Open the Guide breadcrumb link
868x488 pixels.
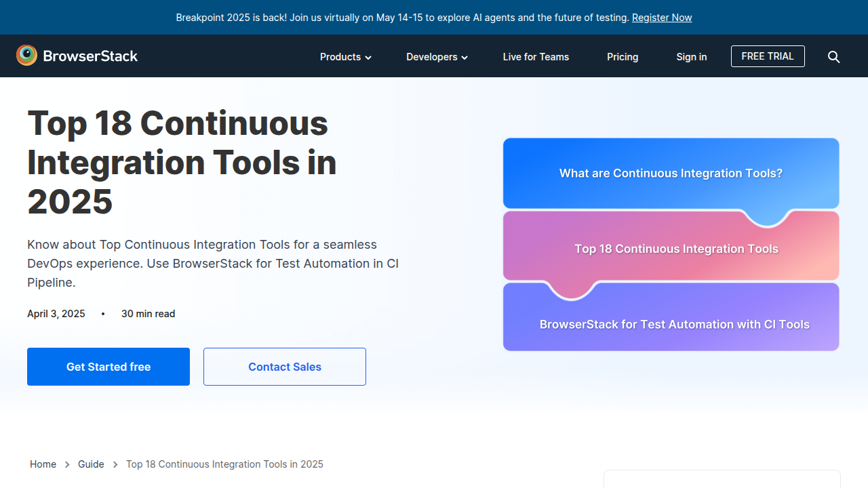tap(91, 464)
